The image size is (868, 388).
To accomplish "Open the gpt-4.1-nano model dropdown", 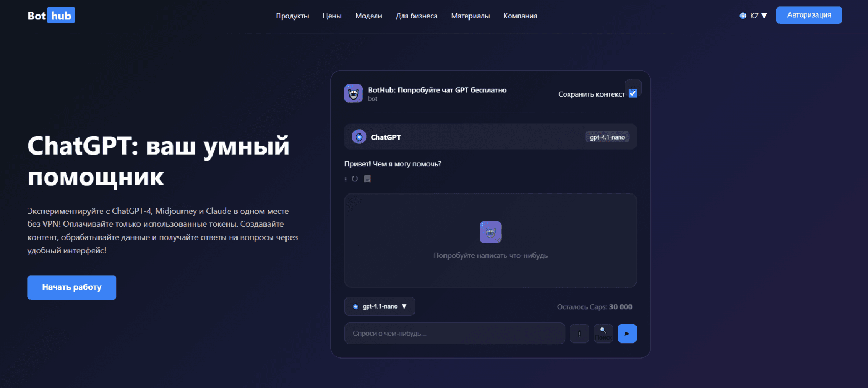I will coord(379,306).
